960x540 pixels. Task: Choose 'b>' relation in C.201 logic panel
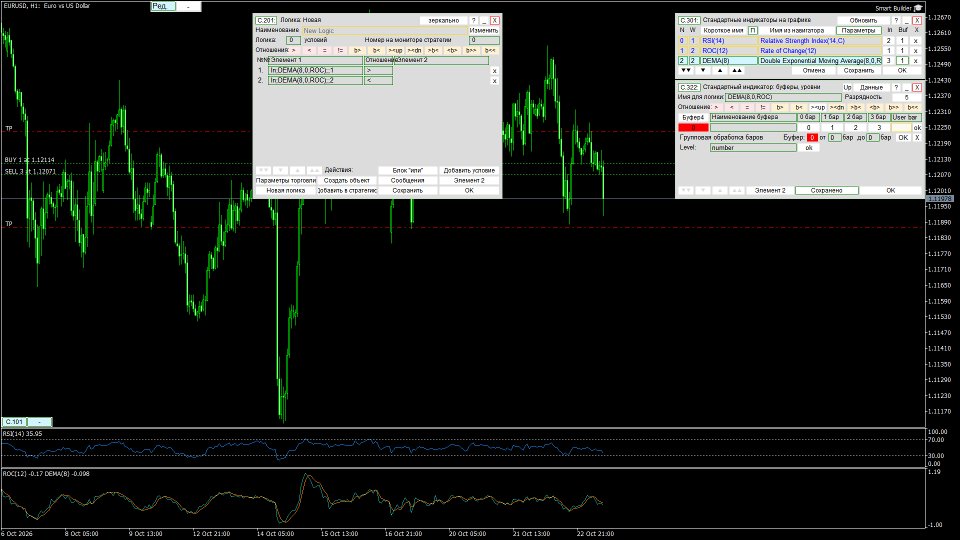click(358, 50)
